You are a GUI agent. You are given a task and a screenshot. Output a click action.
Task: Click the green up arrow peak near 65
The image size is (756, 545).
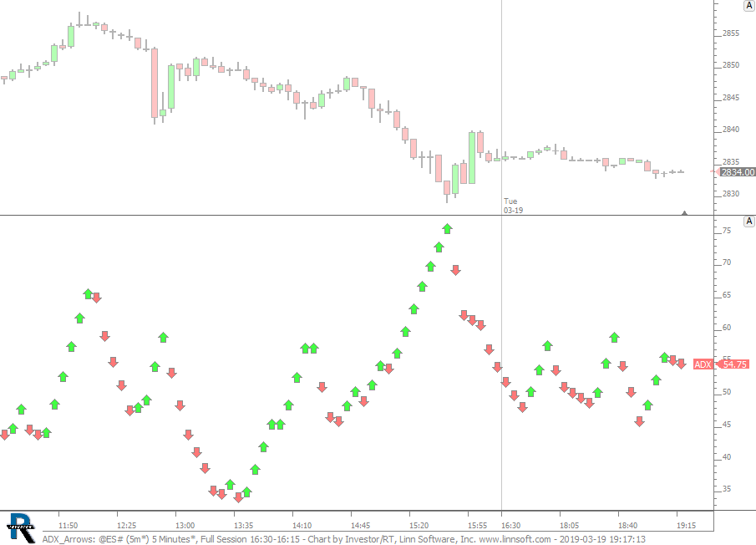coord(88,293)
